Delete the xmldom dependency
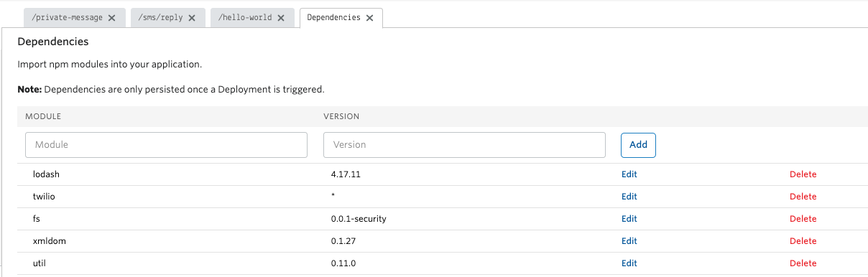The height and width of the screenshot is (277, 868). (803, 241)
